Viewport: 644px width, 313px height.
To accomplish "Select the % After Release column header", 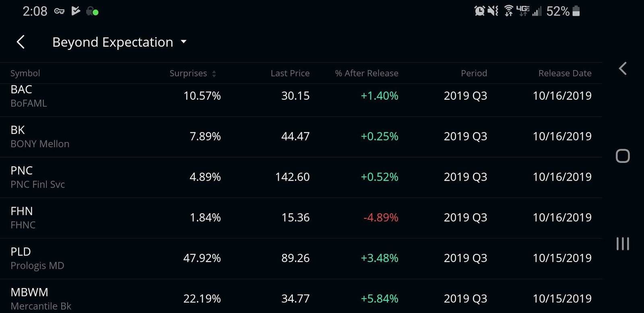I will [x=366, y=73].
